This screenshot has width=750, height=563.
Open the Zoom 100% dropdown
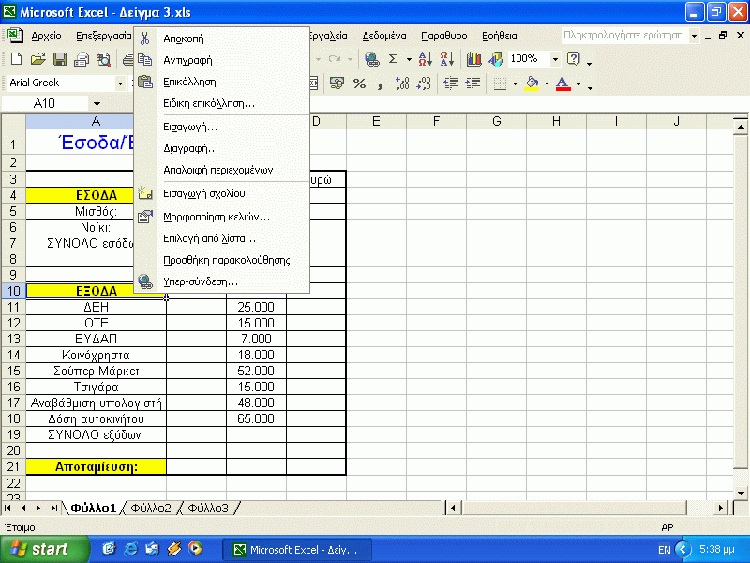pyautogui.click(x=555, y=59)
